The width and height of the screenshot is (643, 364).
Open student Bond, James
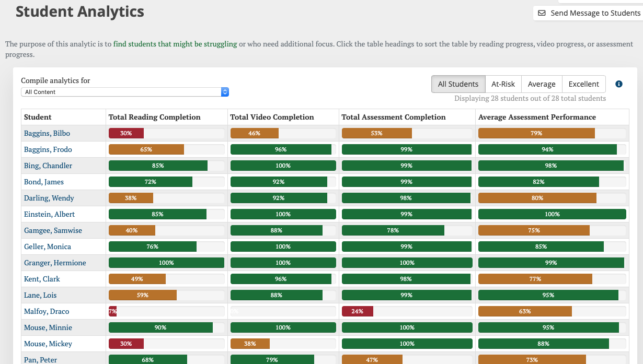coord(44,182)
